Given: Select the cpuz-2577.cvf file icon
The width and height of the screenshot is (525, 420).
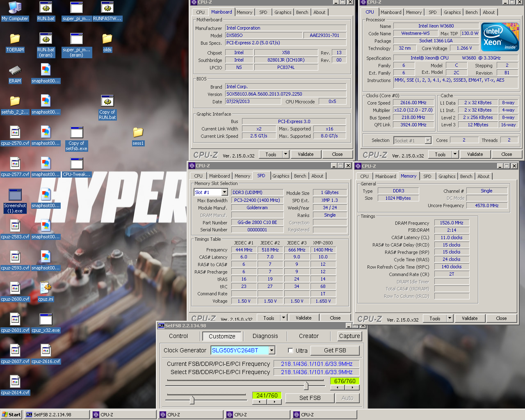Looking at the screenshot, I should [x=15, y=167].
